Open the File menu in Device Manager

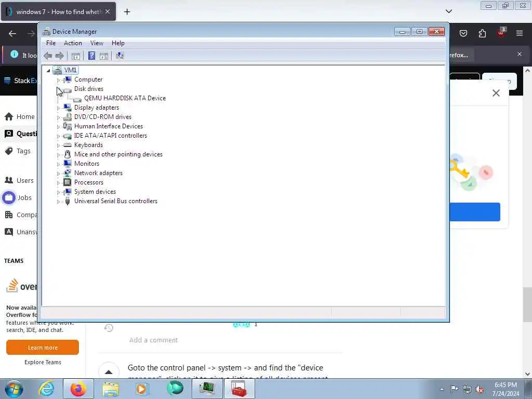tap(51, 43)
